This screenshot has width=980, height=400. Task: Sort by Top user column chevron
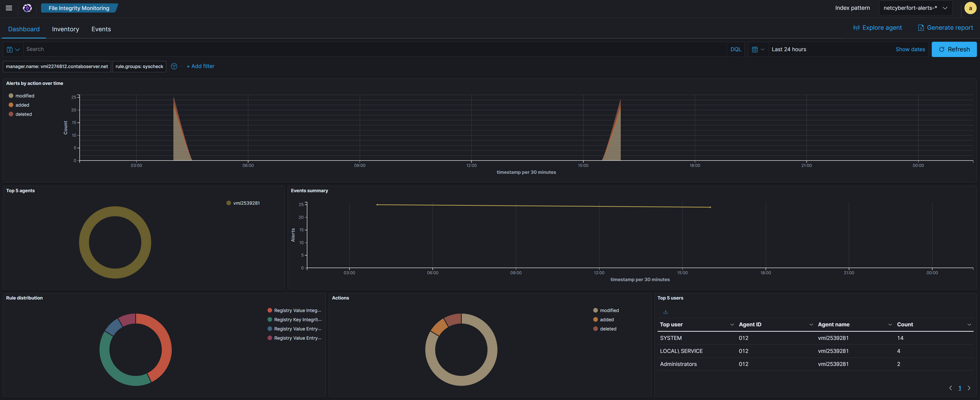[x=732, y=325]
